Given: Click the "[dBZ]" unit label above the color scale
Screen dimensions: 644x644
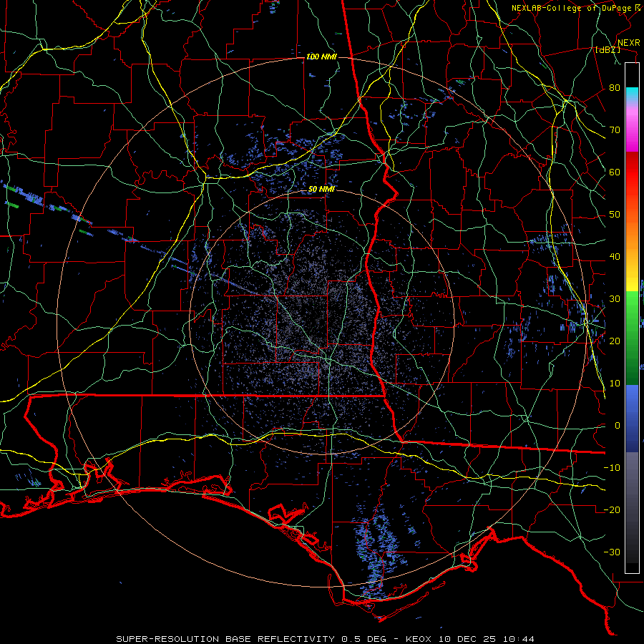Looking at the screenshot, I should pyautogui.click(x=608, y=50).
